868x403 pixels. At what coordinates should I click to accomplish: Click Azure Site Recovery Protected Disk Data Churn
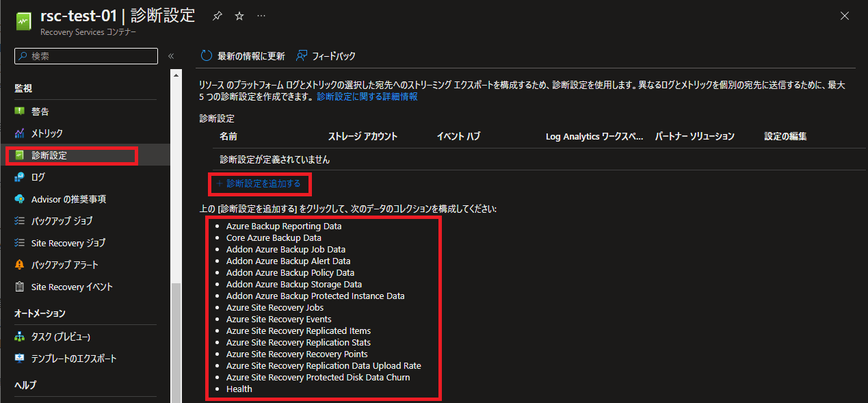[318, 377]
